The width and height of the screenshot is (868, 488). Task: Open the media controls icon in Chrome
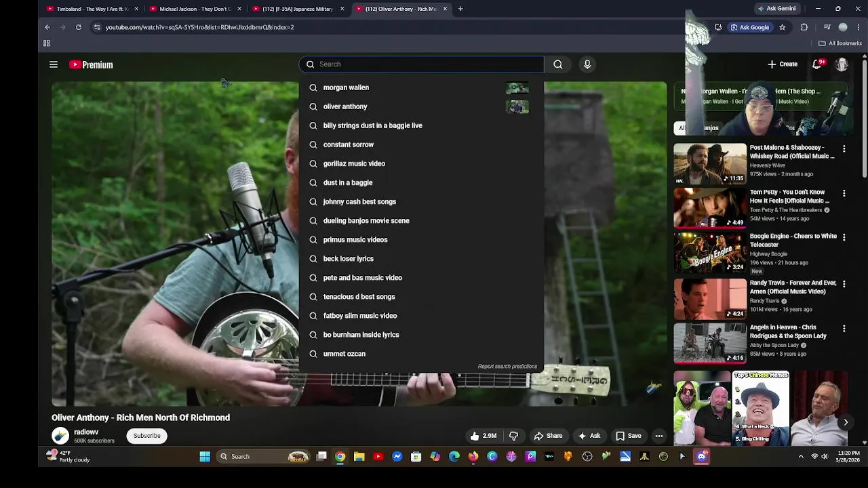[827, 27]
